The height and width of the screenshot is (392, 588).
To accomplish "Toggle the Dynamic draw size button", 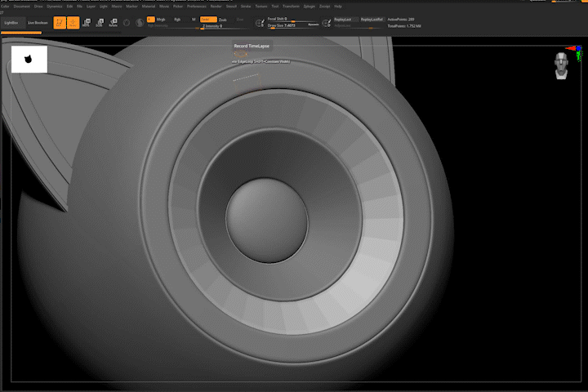I will tap(313, 24).
